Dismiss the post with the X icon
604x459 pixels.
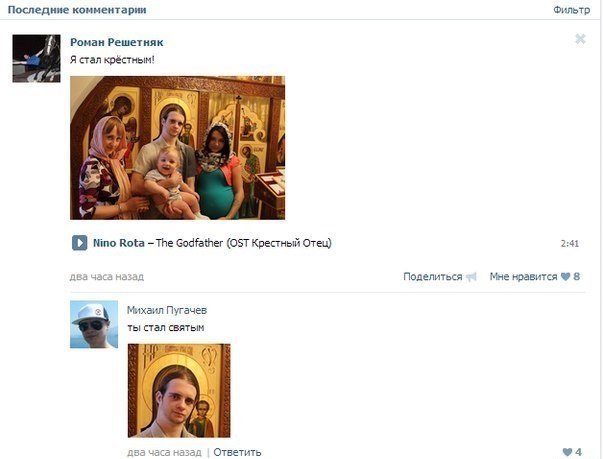coord(581,39)
